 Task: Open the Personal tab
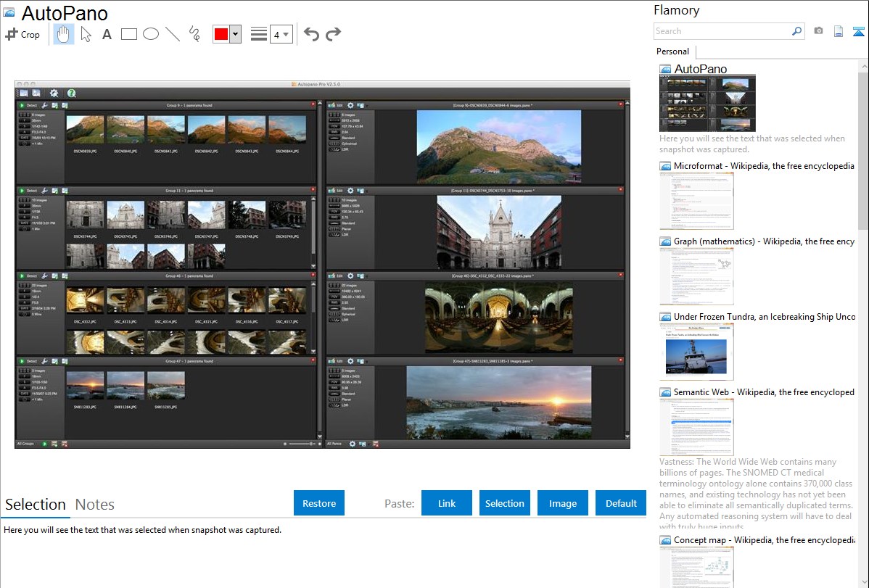(673, 51)
